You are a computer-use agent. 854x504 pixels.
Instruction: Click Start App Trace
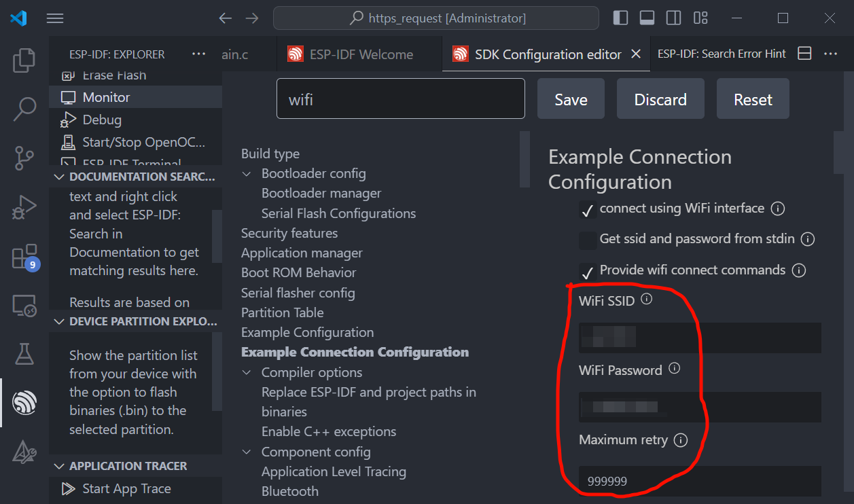[135, 488]
